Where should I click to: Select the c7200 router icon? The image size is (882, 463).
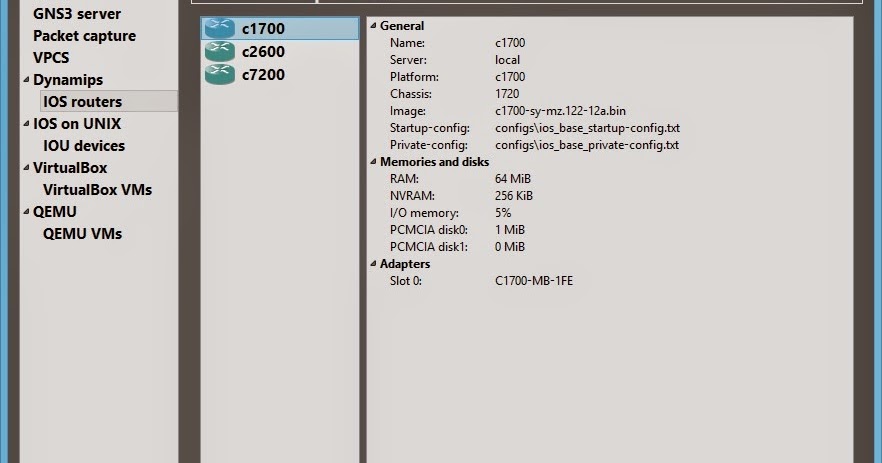point(219,74)
